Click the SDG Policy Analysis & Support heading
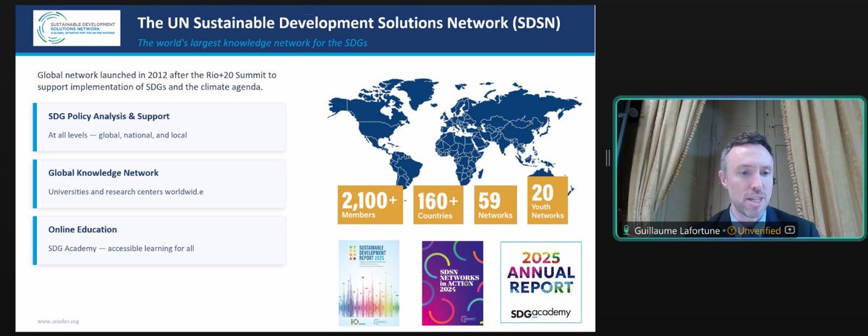868x336 pixels. [109, 116]
